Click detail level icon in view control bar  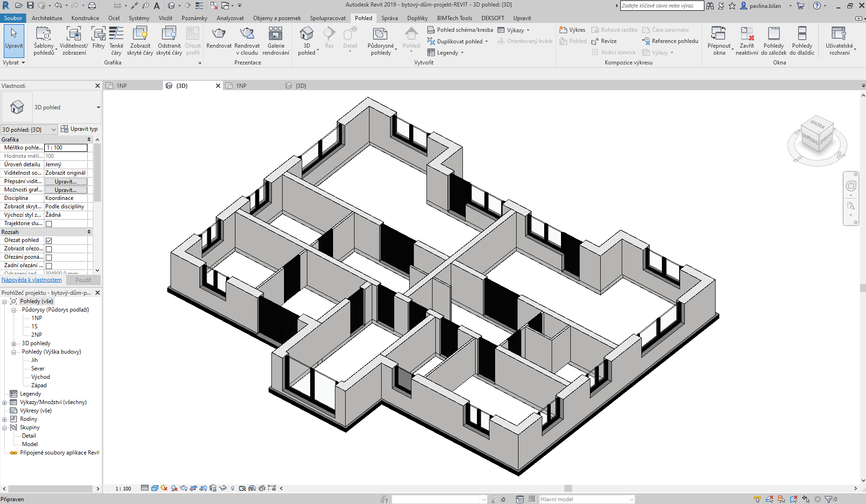click(x=145, y=488)
